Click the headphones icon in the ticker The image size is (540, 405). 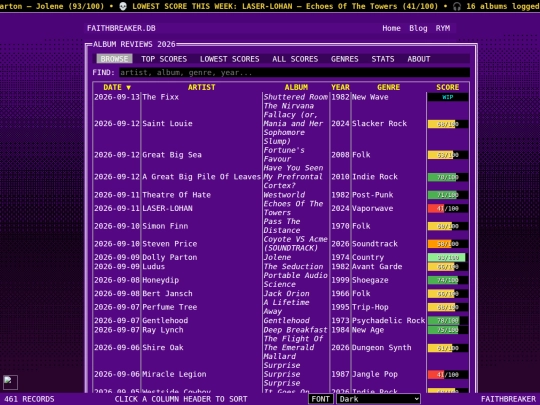click(x=457, y=6)
